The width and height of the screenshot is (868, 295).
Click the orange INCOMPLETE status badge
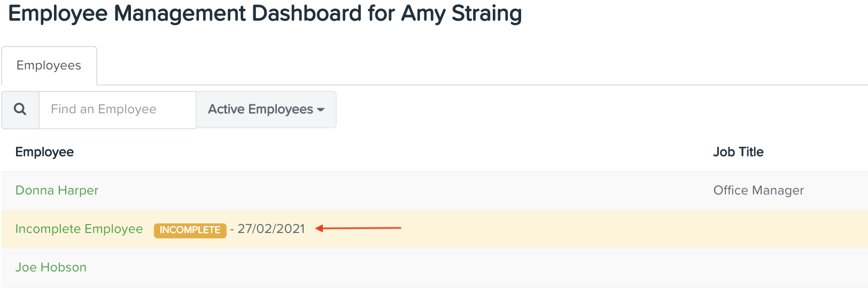tap(190, 230)
